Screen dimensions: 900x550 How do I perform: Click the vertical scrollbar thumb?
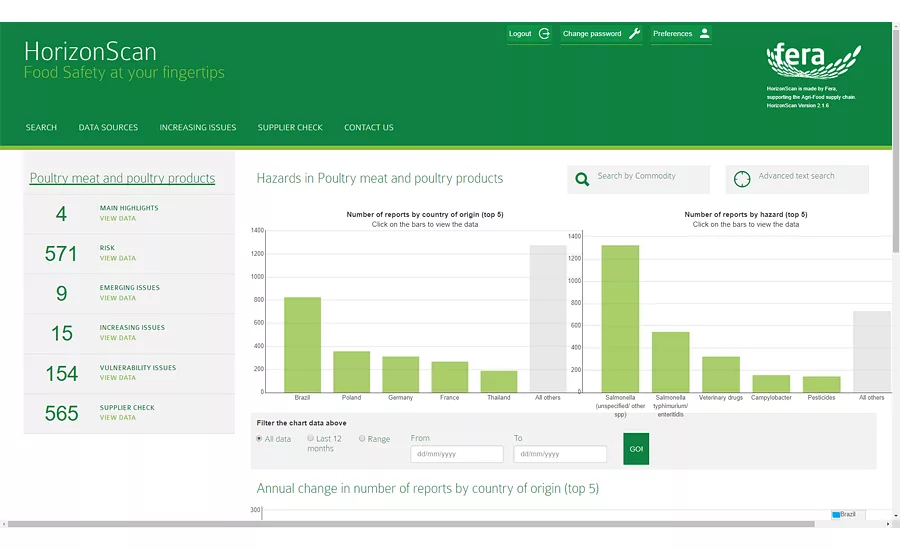895,141
